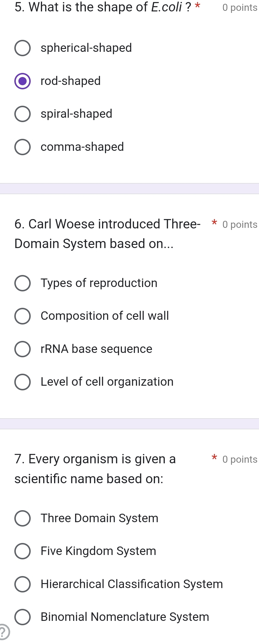The width and height of the screenshot is (259, 644).
Task: Pick the comma-shaped option
Action: coord(23,147)
